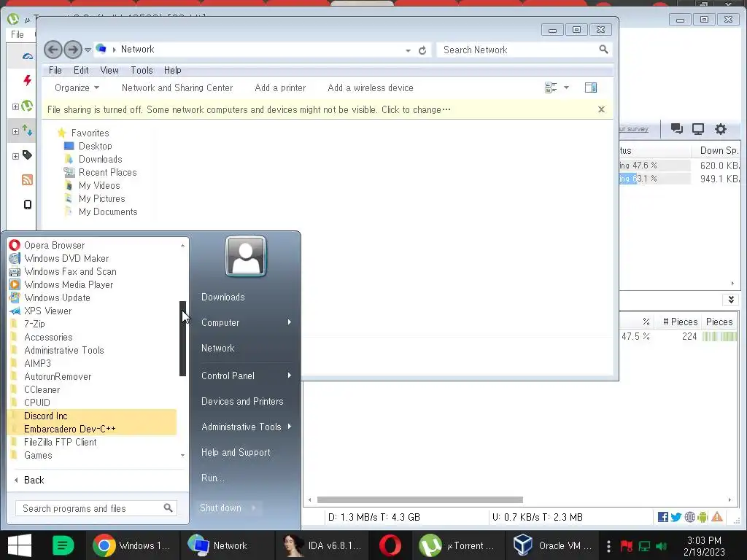Image resolution: width=747 pixels, height=560 pixels.
Task: Expand the Control Panel submenu arrow
Action: [289, 376]
